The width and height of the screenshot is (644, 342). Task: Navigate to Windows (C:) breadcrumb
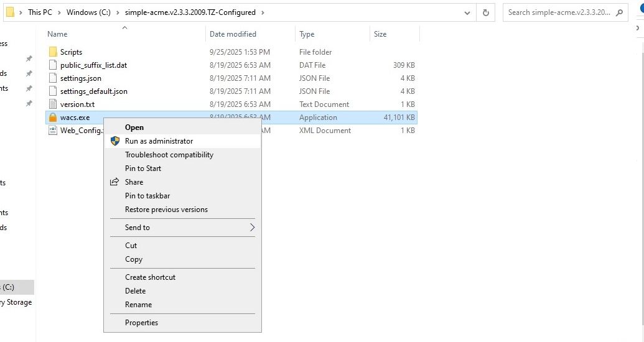(x=88, y=12)
